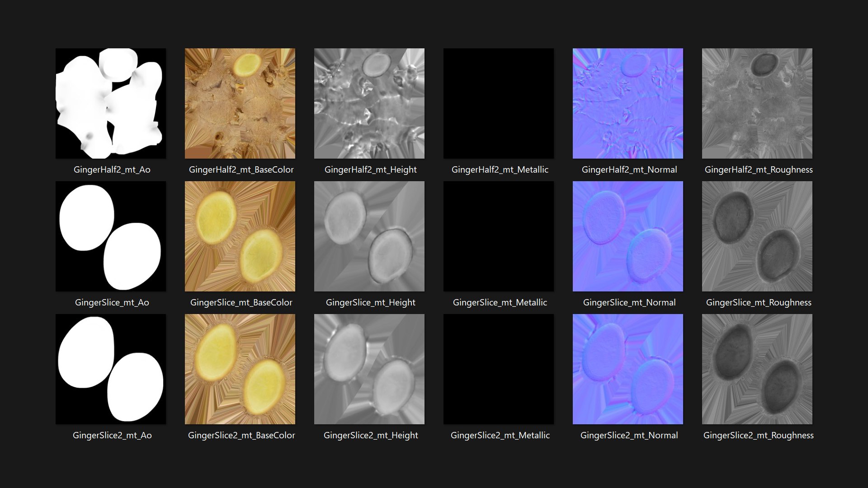The image size is (868, 488).
Task: Click the 'GingerSlice2_mt_Metallic' file name
Action: pyautogui.click(x=500, y=436)
